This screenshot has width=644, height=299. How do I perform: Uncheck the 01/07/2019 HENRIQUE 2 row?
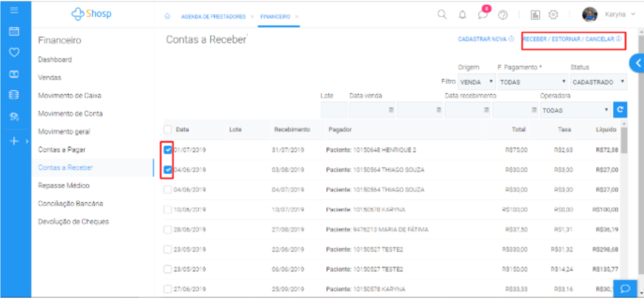168,150
